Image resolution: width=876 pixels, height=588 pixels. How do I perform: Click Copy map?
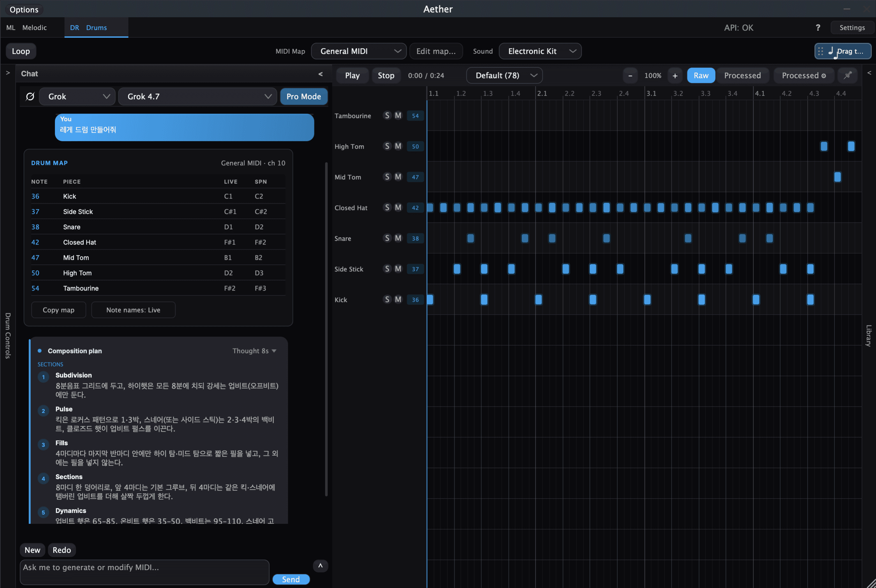[x=58, y=310]
